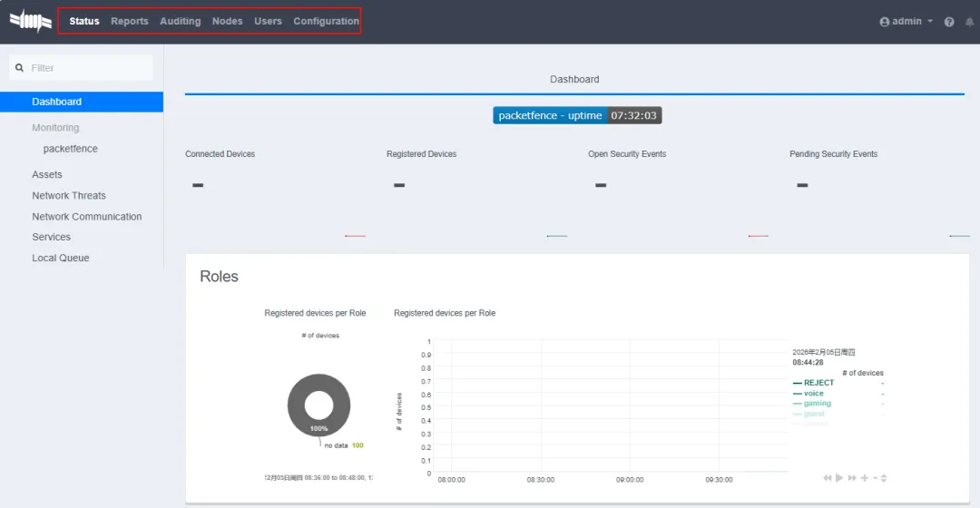Image resolution: width=980 pixels, height=508 pixels.
Task: Go to the Nodes section
Action: click(227, 21)
